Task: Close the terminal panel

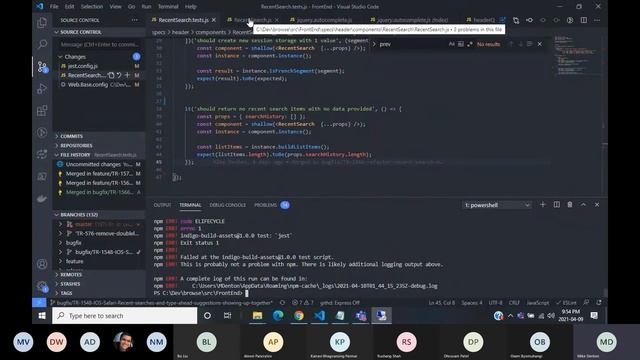Action: click(x=597, y=204)
